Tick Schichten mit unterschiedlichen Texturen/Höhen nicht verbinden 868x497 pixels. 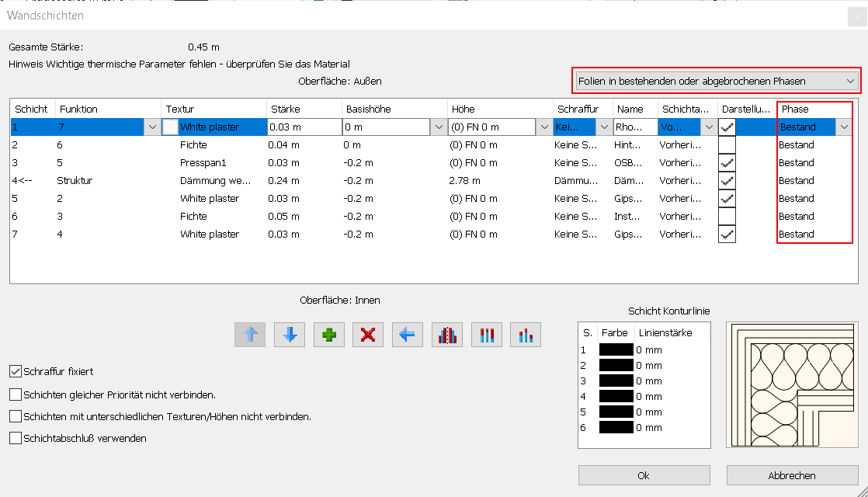(16, 416)
